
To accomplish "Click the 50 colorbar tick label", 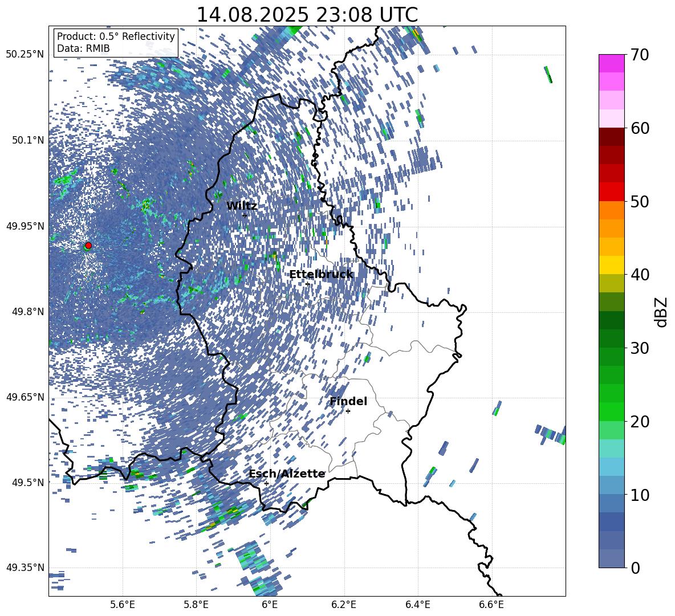I will coord(640,201).
